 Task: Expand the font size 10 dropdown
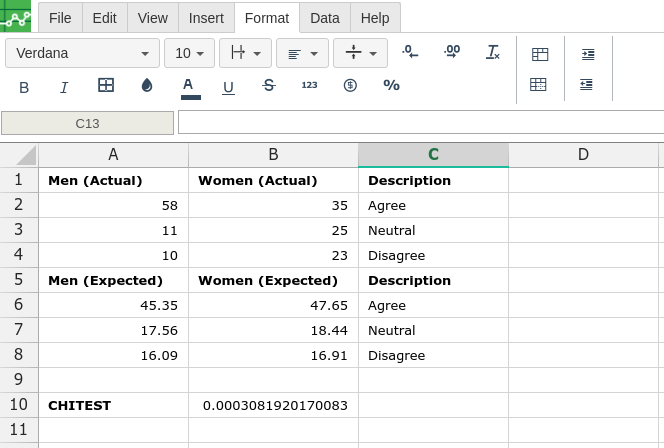pyautogui.click(x=189, y=53)
